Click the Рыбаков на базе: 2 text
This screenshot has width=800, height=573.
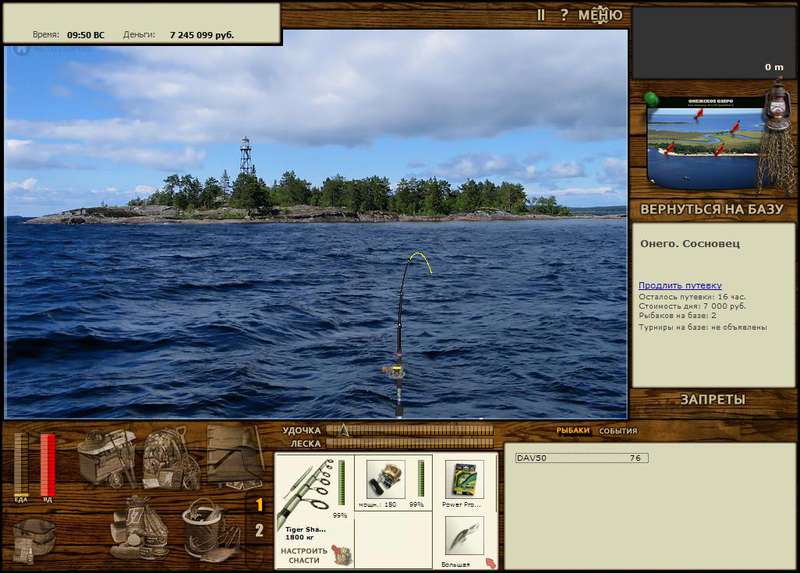point(678,316)
